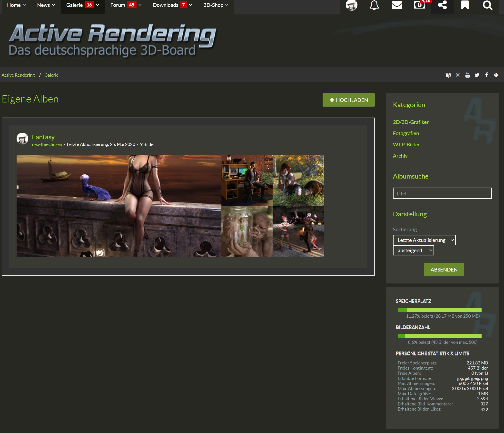Open the Twitter link icon
504x433 pixels.
click(x=477, y=75)
